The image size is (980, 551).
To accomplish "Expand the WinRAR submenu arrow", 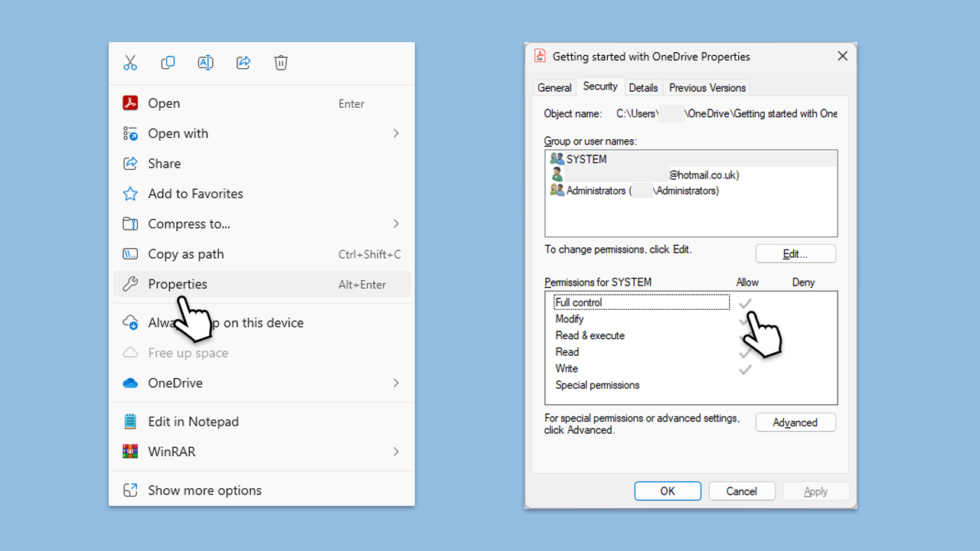I will (396, 452).
